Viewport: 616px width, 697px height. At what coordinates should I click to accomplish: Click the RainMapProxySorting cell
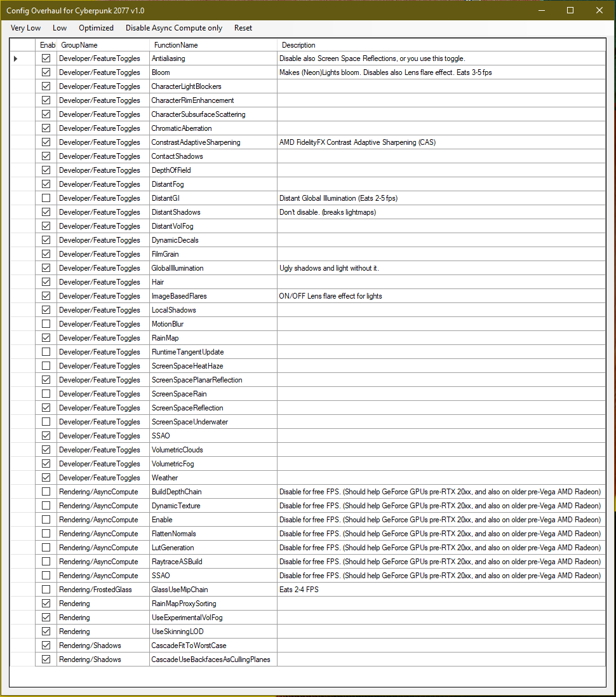[213, 603]
